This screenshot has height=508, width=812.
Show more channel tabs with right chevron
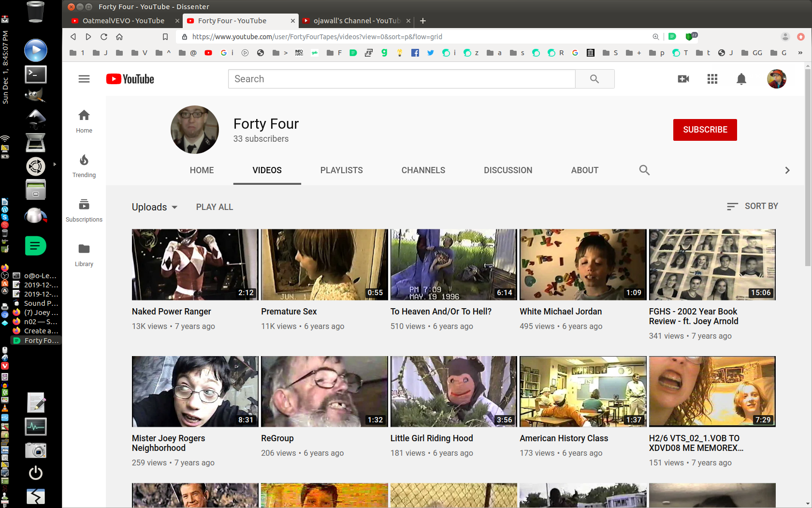point(787,170)
